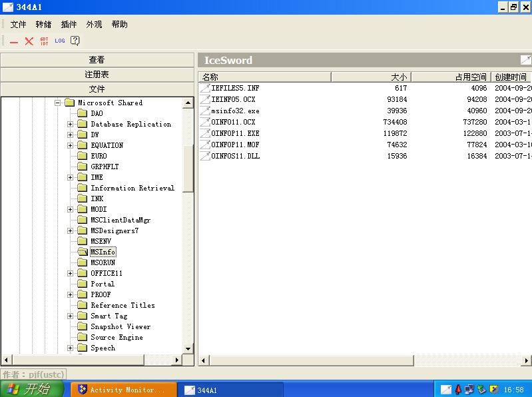Select the Reference Titles folder

click(x=123, y=305)
